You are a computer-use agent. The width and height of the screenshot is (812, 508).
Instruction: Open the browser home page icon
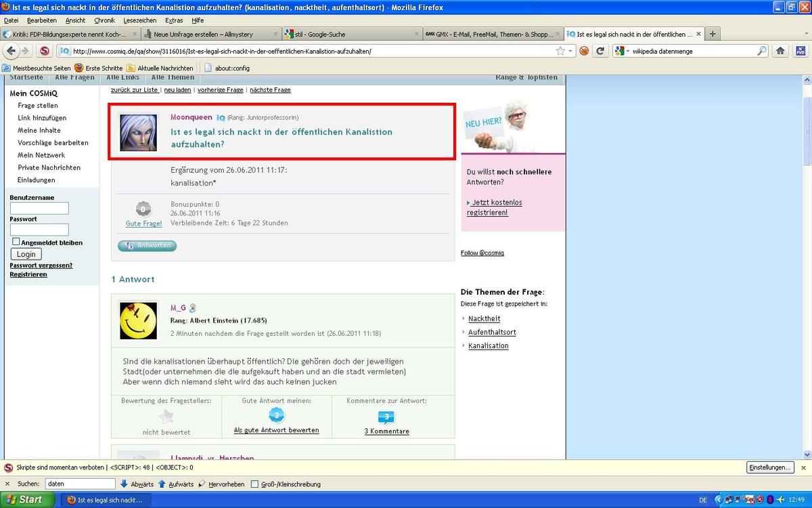coord(780,51)
